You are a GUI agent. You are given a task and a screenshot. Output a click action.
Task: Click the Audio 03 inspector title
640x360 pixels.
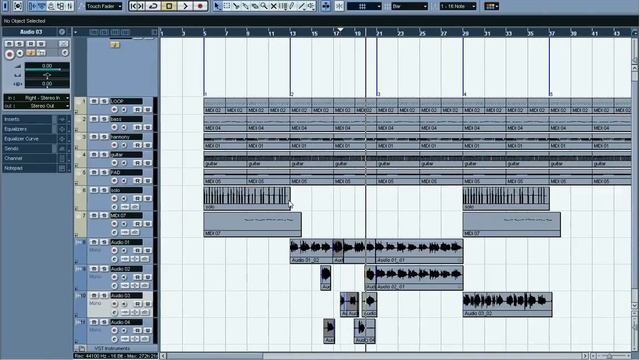click(x=31, y=32)
